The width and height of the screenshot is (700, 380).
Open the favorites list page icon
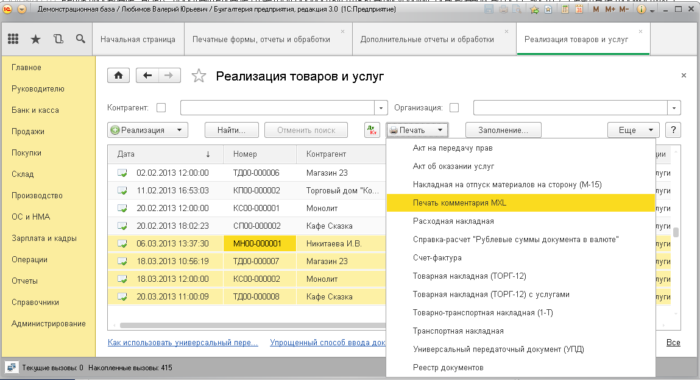tap(548, 9)
